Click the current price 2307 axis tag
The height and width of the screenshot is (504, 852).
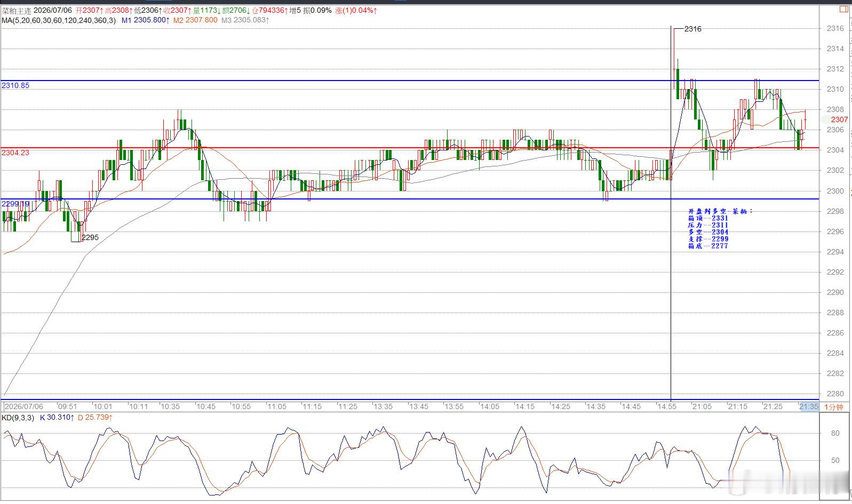(x=839, y=119)
